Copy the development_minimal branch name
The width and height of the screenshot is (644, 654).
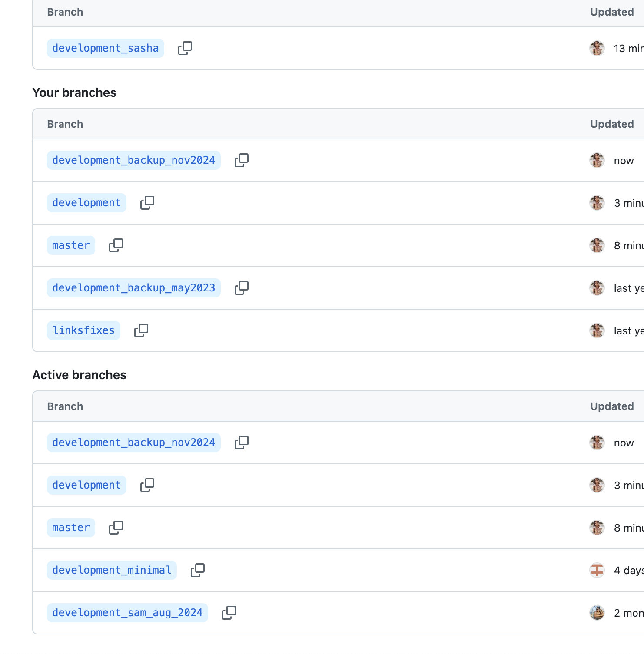click(198, 570)
